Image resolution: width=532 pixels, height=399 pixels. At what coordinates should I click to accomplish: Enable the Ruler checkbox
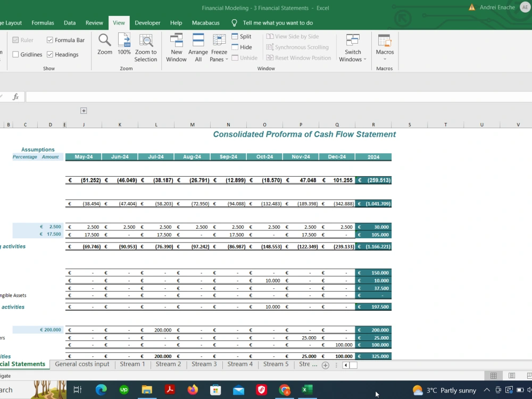15,40
